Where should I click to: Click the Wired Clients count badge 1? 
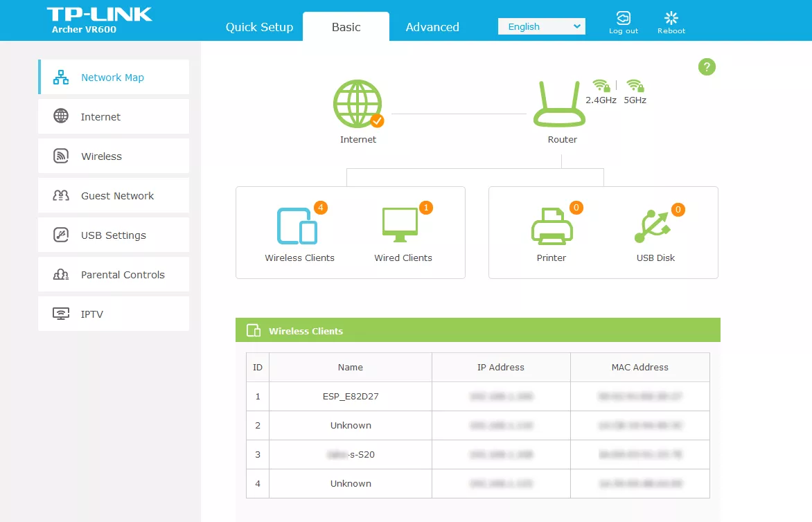point(425,208)
